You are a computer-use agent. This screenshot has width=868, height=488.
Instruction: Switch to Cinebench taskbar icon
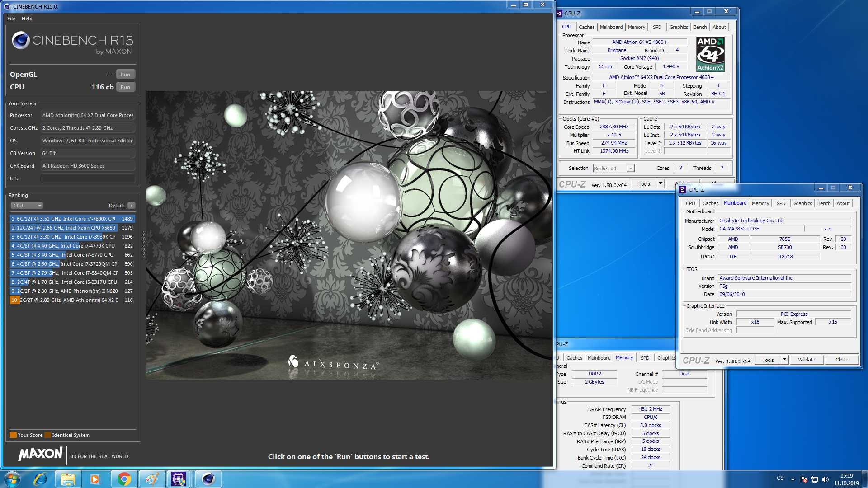[x=208, y=479]
